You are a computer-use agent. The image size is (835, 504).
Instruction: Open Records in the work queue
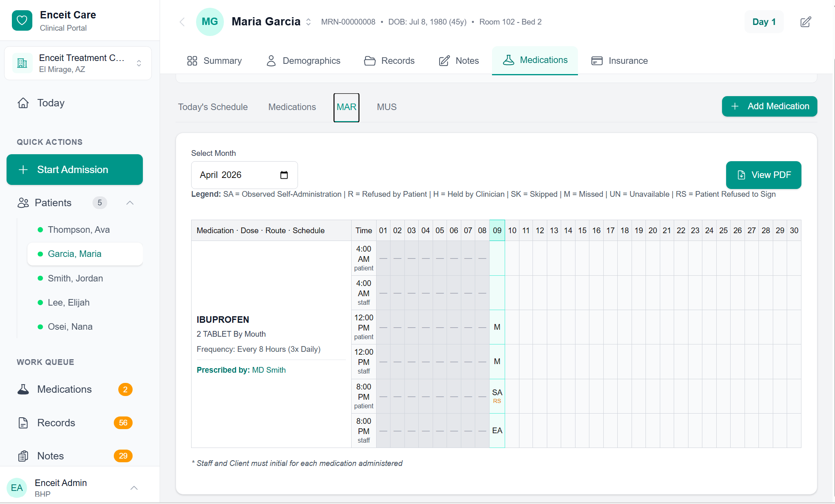(74, 423)
